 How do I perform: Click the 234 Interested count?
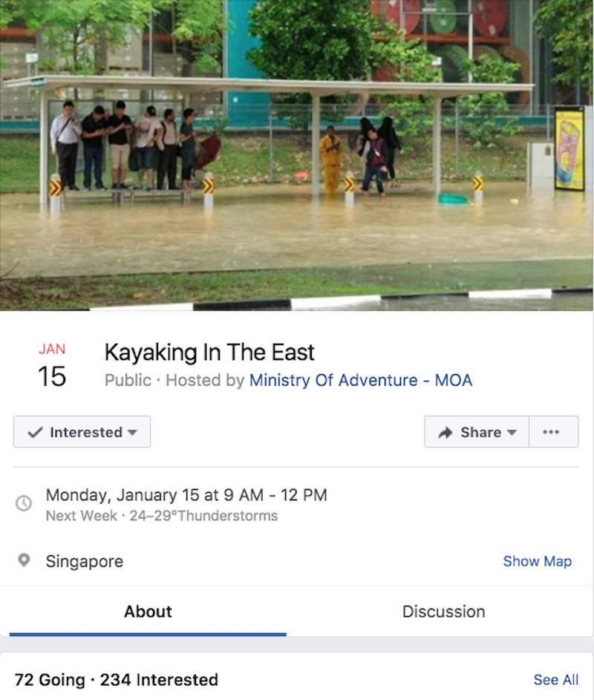tap(159, 679)
